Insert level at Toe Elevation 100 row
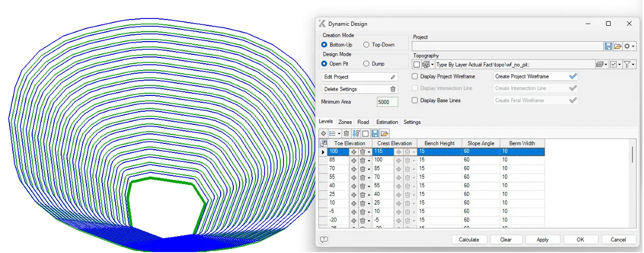 click(x=354, y=152)
